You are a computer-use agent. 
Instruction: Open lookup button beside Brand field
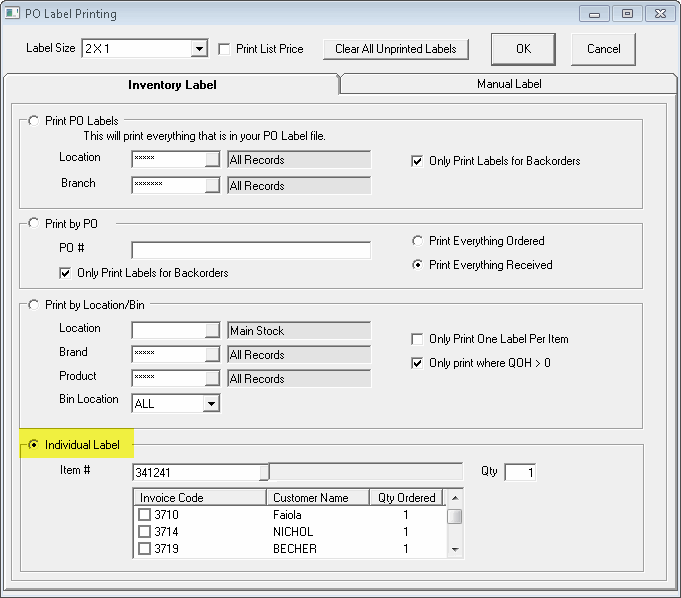pyautogui.click(x=212, y=355)
